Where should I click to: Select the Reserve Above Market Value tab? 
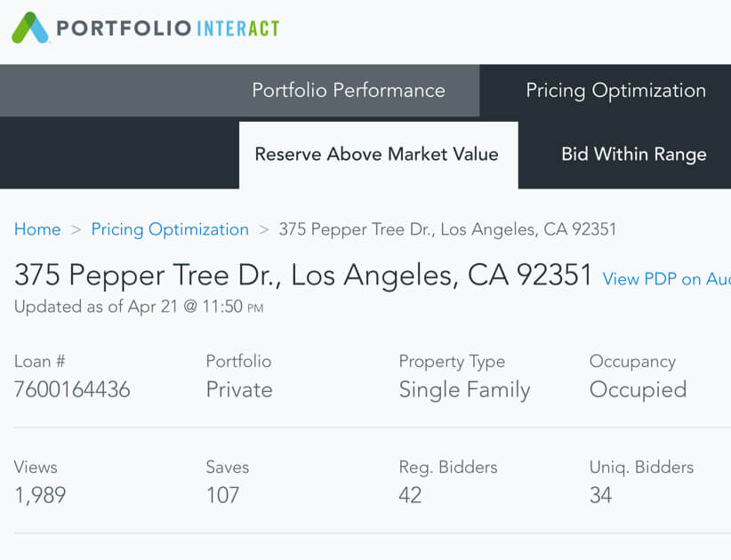point(376,155)
